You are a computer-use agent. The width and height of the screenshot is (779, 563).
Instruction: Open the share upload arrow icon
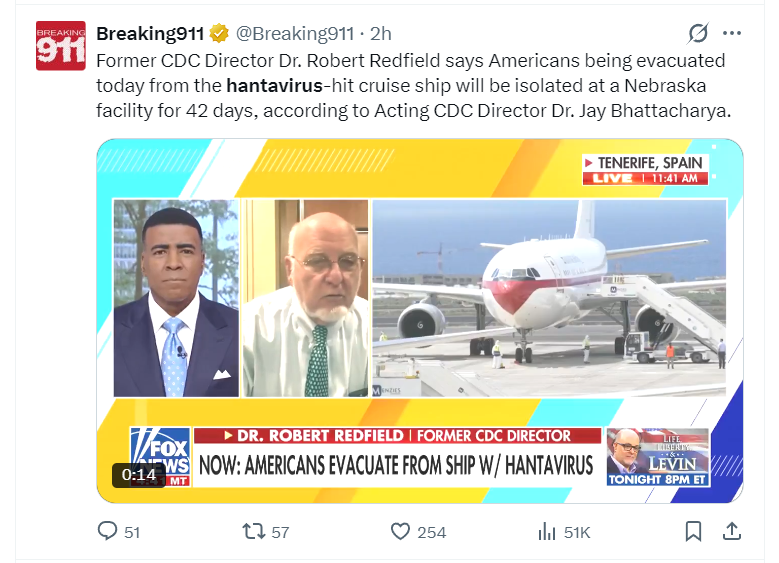[731, 532]
